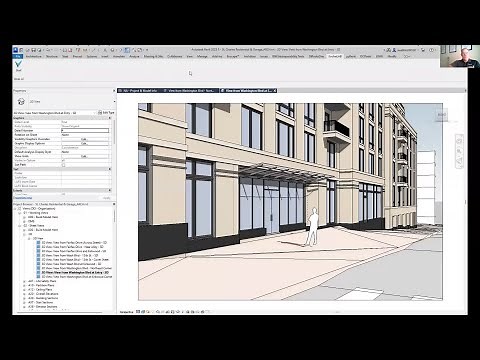Collapse the Graphics section in Properties
The height and width of the screenshot is (360, 480).
[110, 118]
